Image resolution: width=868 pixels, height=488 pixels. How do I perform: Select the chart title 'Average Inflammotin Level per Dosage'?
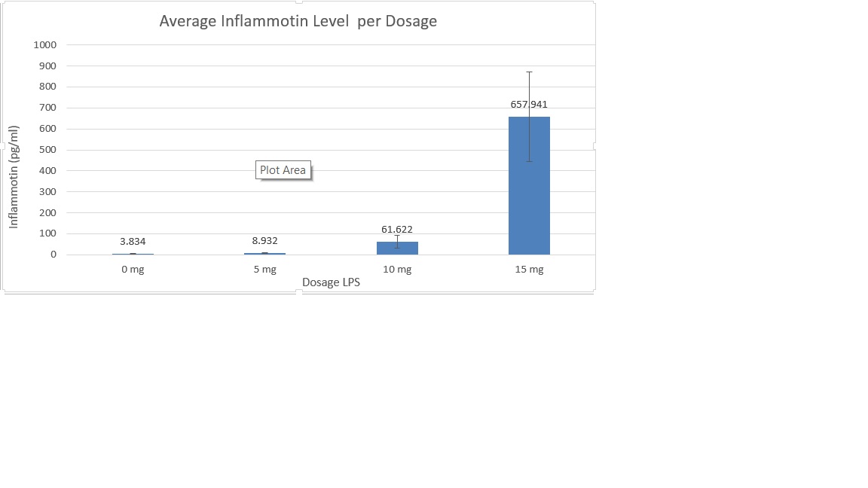[298, 21]
